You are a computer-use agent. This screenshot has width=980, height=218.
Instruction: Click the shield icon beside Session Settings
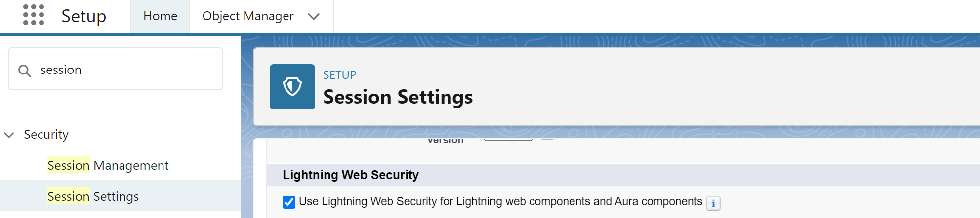[x=292, y=87]
